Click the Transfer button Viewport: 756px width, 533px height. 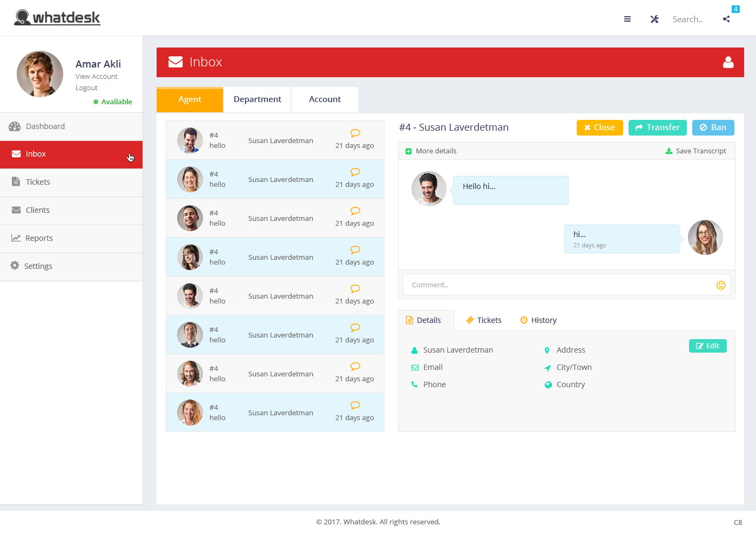coord(657,127)
